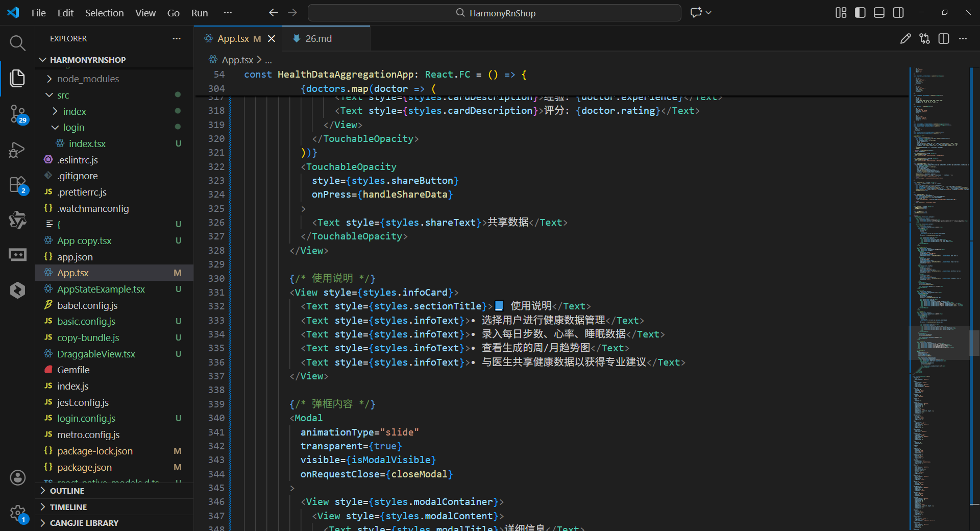980x531 pixels.
Task: Open the Run and Debug view
Action: coord(17,150)
